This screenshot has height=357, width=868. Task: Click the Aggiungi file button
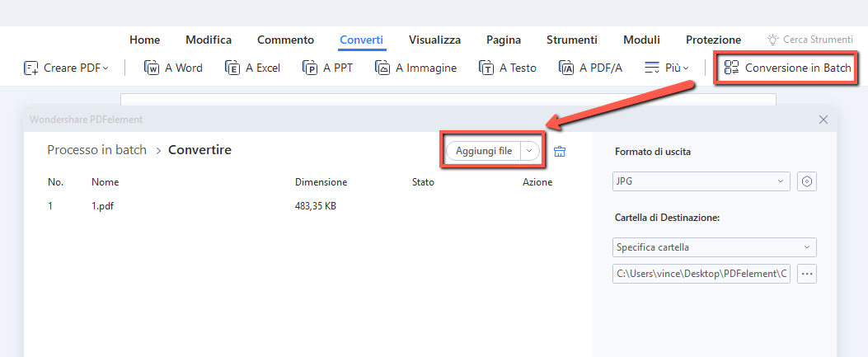click(483, 151)
